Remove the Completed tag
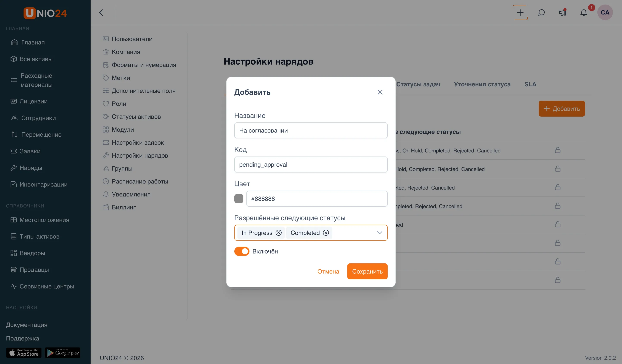Viewport: 622px width, 364px height. click(326, 233)
